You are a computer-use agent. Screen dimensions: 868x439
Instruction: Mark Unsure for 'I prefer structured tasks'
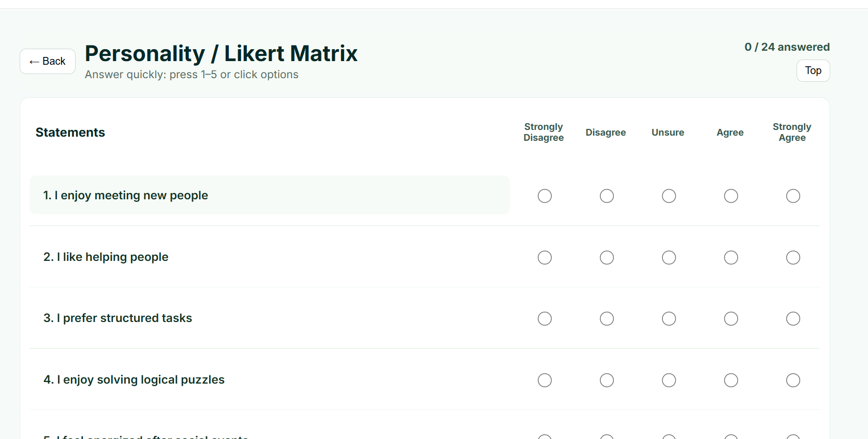pyautogui.click(x=668, y=318)
